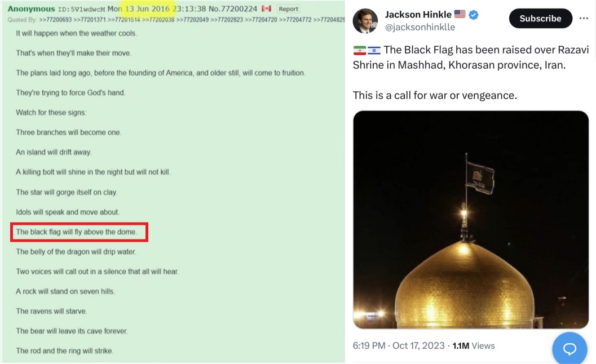Click the tweet timestamp 6:19 PM
This screenshot has height=364, width=596.
click(369, 345)
